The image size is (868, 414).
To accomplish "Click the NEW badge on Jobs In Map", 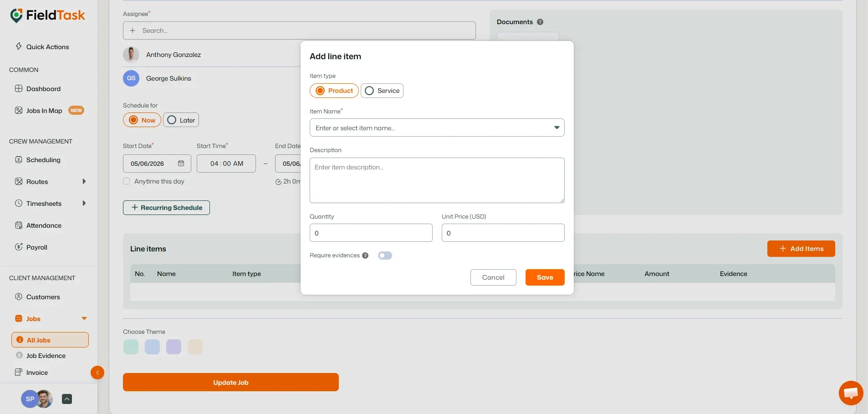I will pyautogui.click(x=76, y=110).
